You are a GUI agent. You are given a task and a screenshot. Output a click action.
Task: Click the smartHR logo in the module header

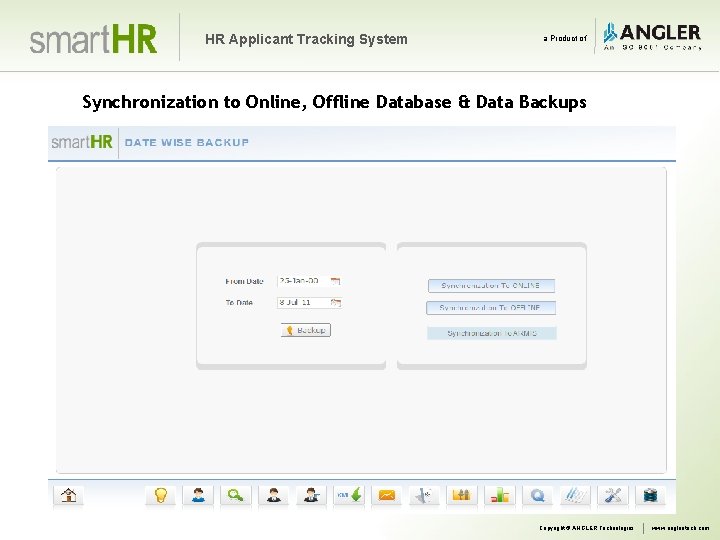coord(82,142)
